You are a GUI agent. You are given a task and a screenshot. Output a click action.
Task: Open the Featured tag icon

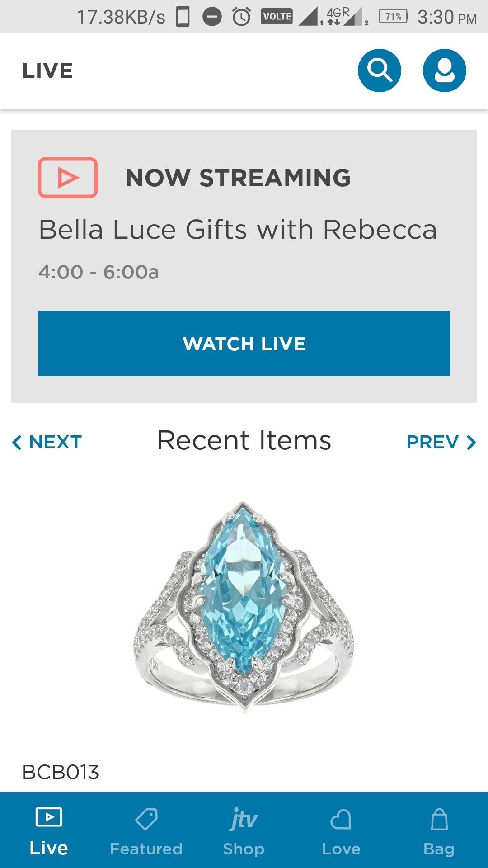coord(146,819)
